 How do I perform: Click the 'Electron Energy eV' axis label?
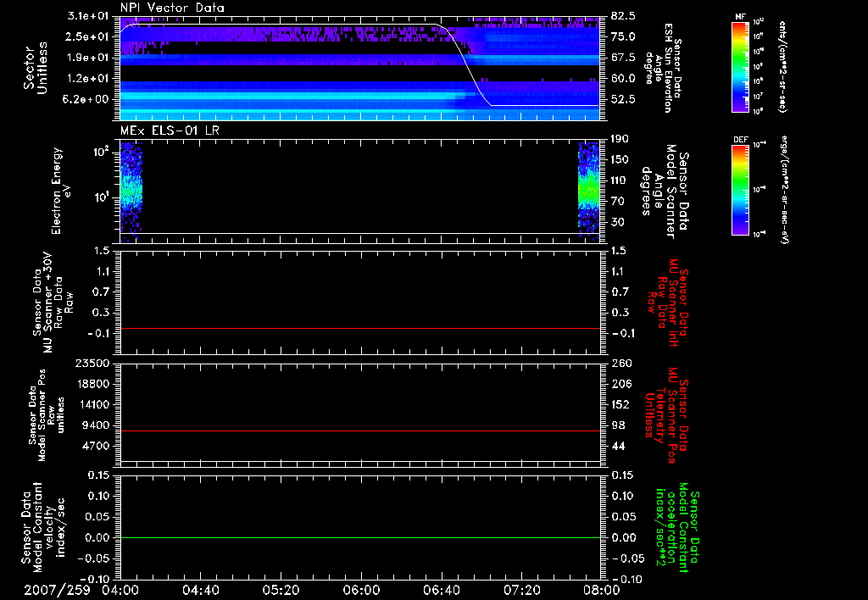61,191
